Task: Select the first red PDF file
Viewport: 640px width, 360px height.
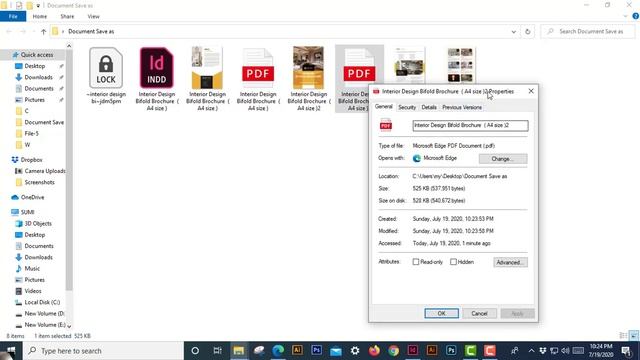Action: pyautogui.click(x=258, y=68)
